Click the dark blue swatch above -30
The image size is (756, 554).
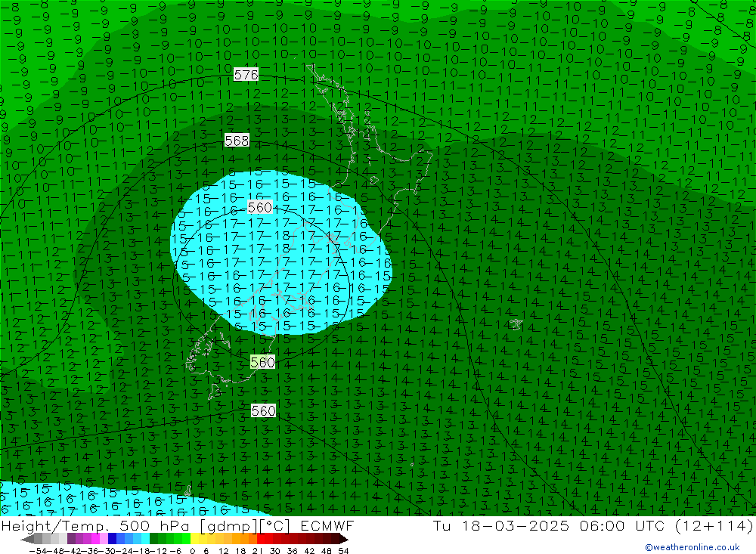(x=113, y=540)
